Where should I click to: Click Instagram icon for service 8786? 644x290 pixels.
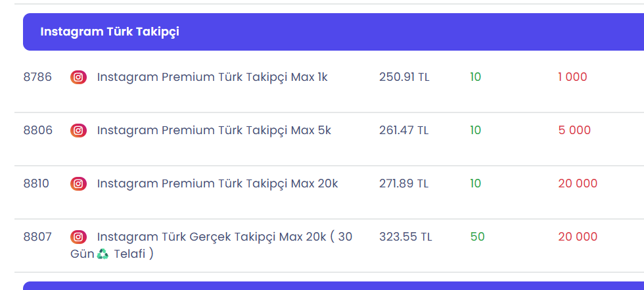pyautogui.click(x=78, y=77)
